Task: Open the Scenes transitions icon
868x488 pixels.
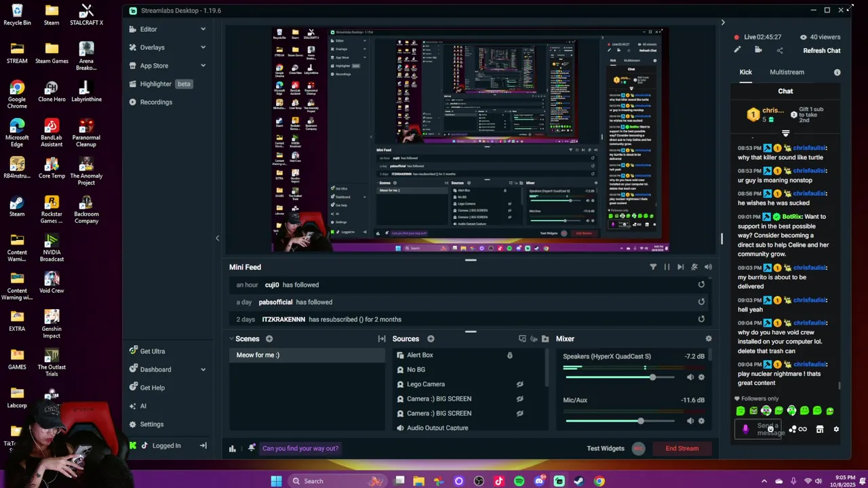Action: coord(382,339)
